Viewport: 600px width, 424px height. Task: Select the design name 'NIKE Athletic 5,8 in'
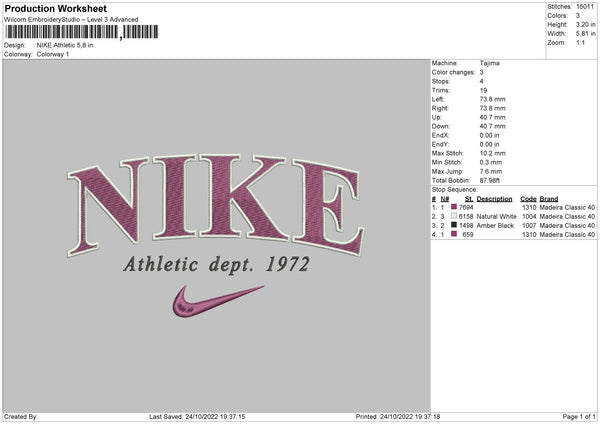(x=65, y=45)
